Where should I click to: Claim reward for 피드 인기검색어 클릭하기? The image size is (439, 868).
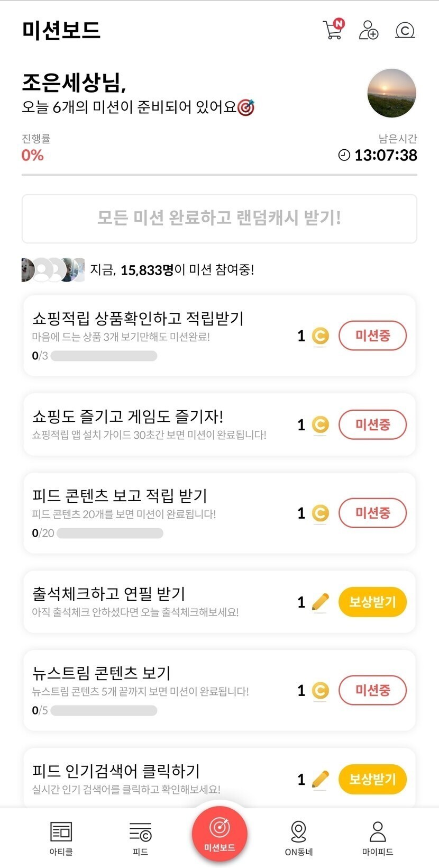372,779
